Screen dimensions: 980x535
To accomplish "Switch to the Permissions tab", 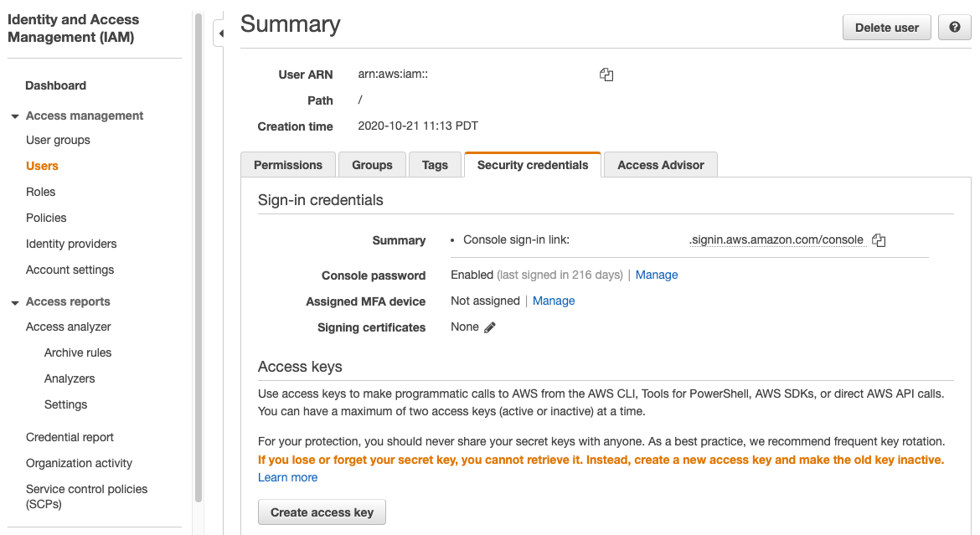I will coord(288,165).
